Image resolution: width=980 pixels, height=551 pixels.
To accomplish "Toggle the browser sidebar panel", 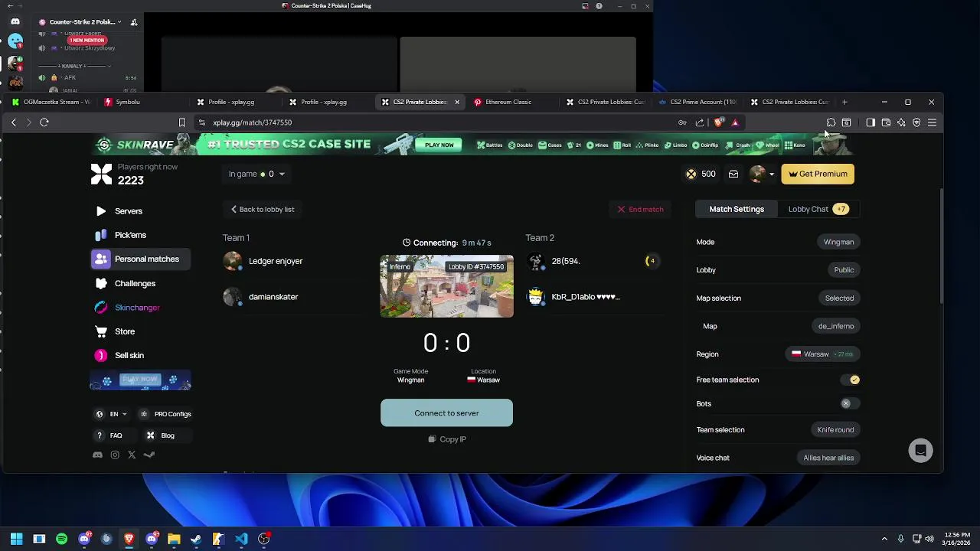I will [x=871, y=122].
